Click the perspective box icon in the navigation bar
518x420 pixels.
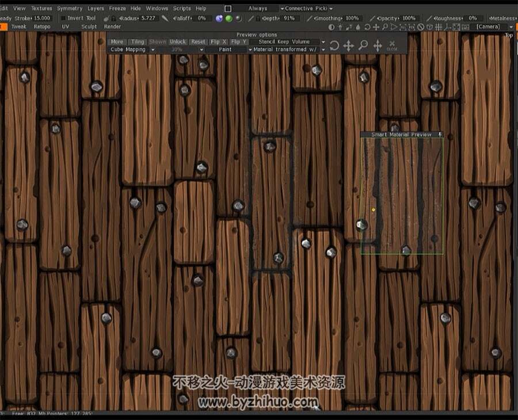pyautogui.click(x=429, y=27)
